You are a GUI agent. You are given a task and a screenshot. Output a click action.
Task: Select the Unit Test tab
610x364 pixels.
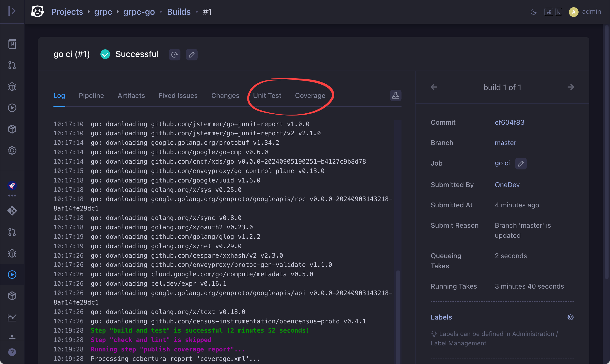tap(267, 96)
